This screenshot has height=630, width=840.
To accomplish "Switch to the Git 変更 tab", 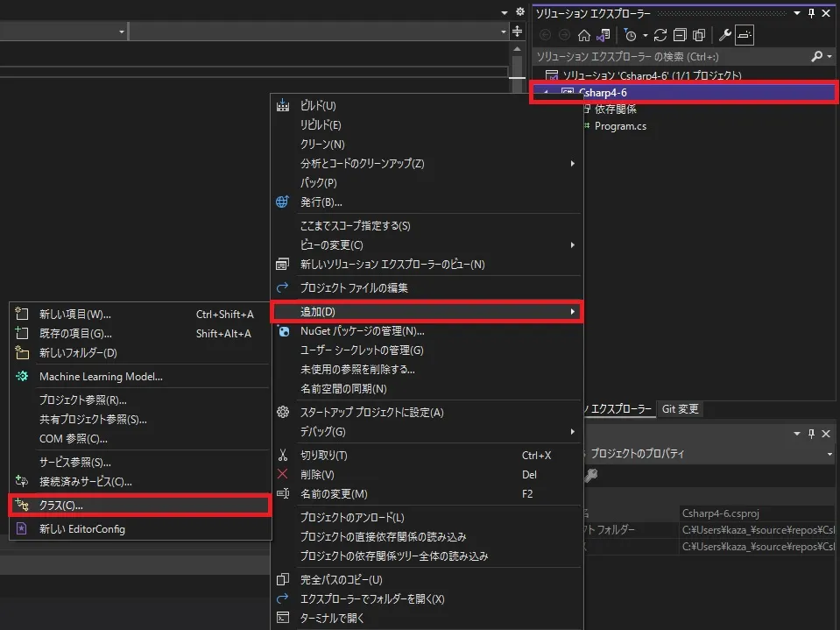I will pyautogui.click(x=680, y=409).
